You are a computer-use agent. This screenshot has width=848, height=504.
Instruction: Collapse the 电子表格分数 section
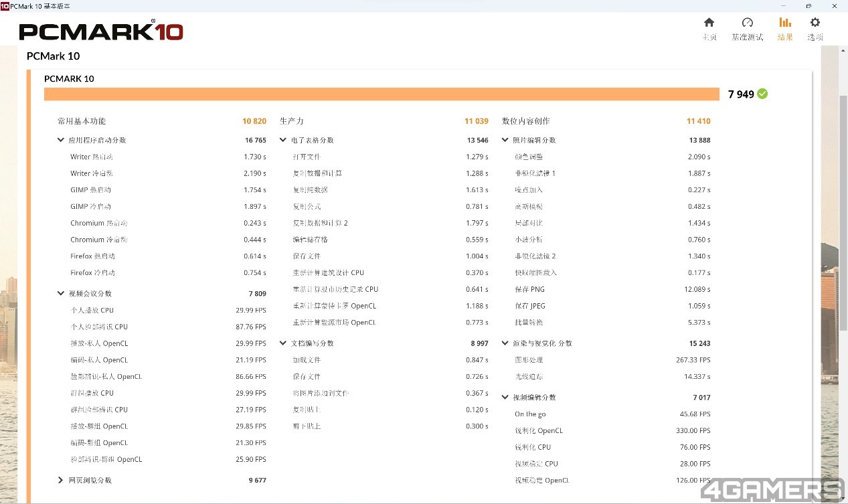(x=283, y=141)
